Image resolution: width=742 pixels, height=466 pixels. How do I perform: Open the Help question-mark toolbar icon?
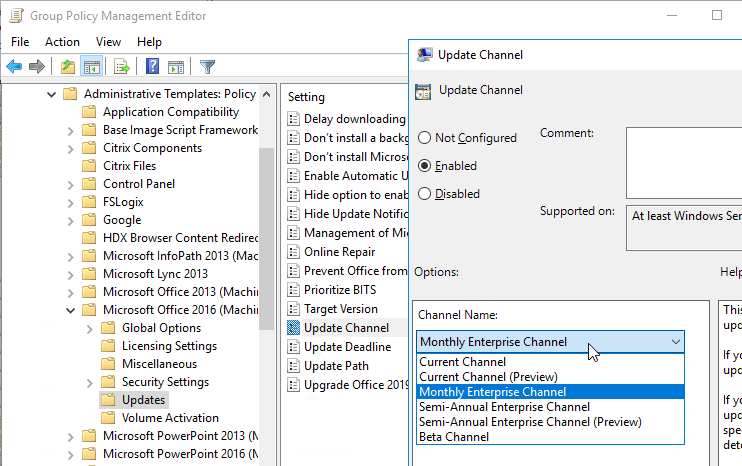(152, 67)
